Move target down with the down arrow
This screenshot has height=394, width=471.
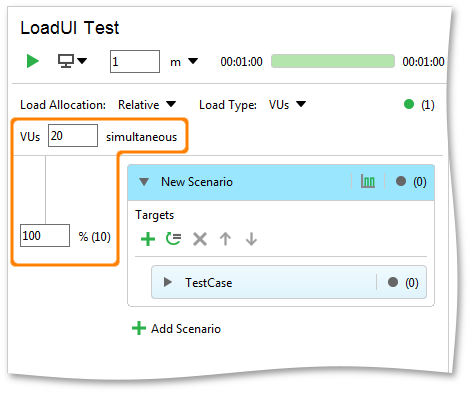coord(251,239)
